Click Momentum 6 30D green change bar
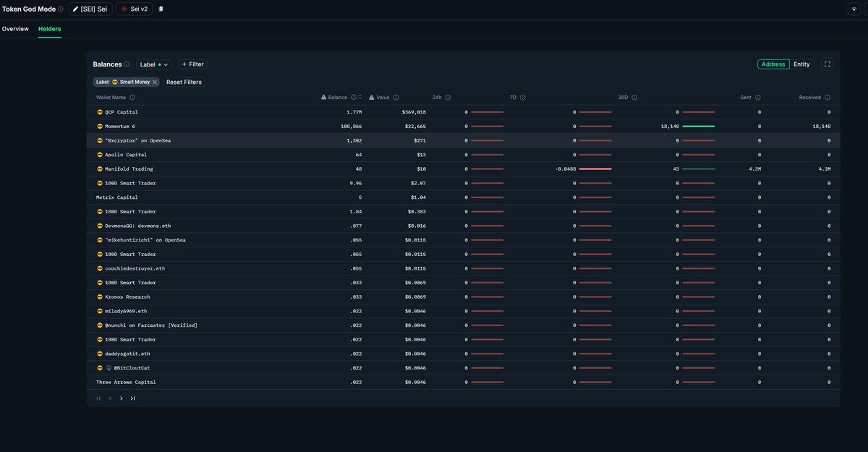The image size is (868, 452). pos(699,127)
